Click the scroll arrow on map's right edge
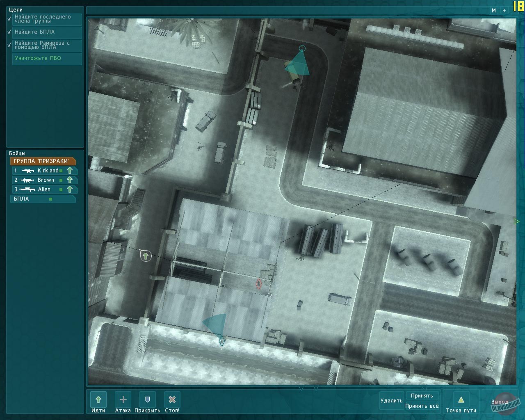The height and width of the screenshot is (420, 525). (517, 221)
